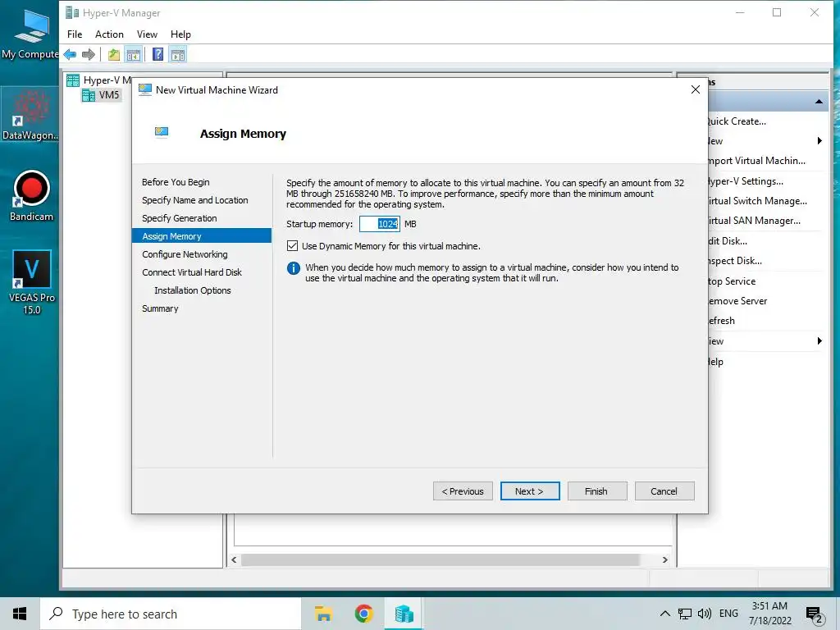Image resolution: width=840 pixels, height=630 pixels.
Task: Select the Hyper-V Manager root tree node
Action: (99, 80)
